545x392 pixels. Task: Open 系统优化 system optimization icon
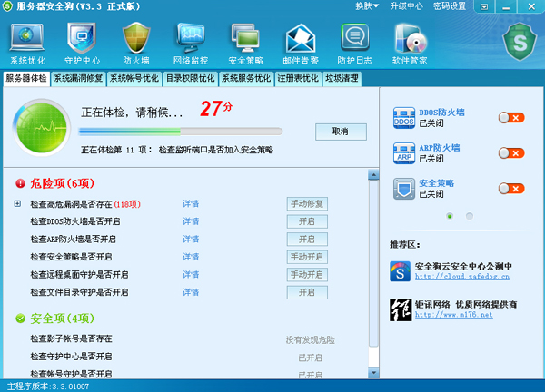click(x=27, y=44)
